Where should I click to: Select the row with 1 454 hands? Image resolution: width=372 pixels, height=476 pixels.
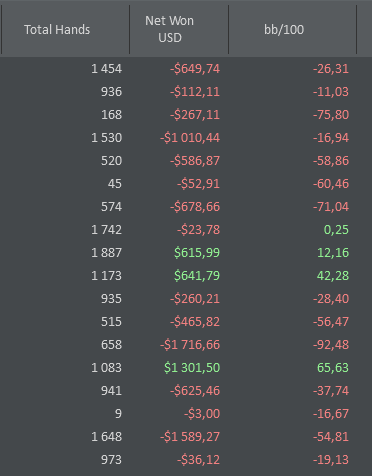point(186,69)
